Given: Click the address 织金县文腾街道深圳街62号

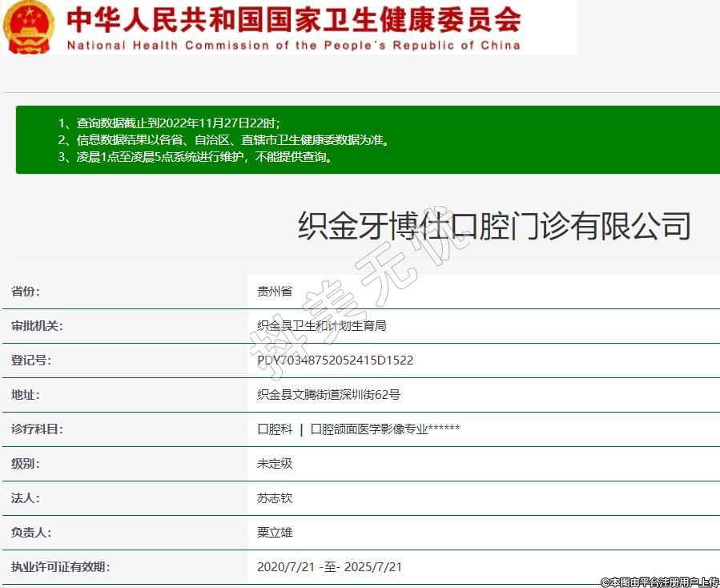Looking at the screenshot, I should 328,395.
